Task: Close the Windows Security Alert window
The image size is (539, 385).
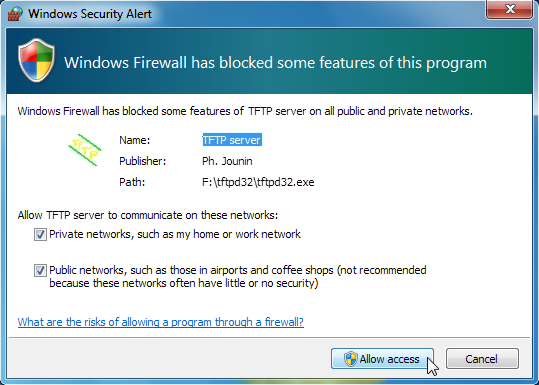Action: [x=509, y=9]
